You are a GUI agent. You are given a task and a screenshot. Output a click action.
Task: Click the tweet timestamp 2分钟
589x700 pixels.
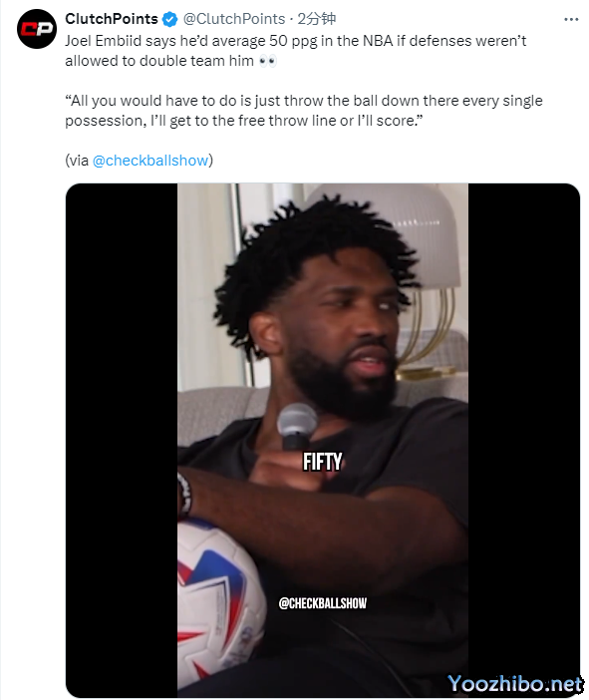pyautogui.click(x=316, y=19)
